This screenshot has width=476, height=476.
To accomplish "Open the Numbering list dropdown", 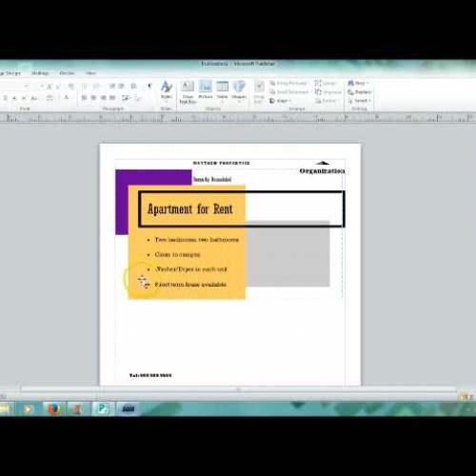I will click(x=97, y=87).
